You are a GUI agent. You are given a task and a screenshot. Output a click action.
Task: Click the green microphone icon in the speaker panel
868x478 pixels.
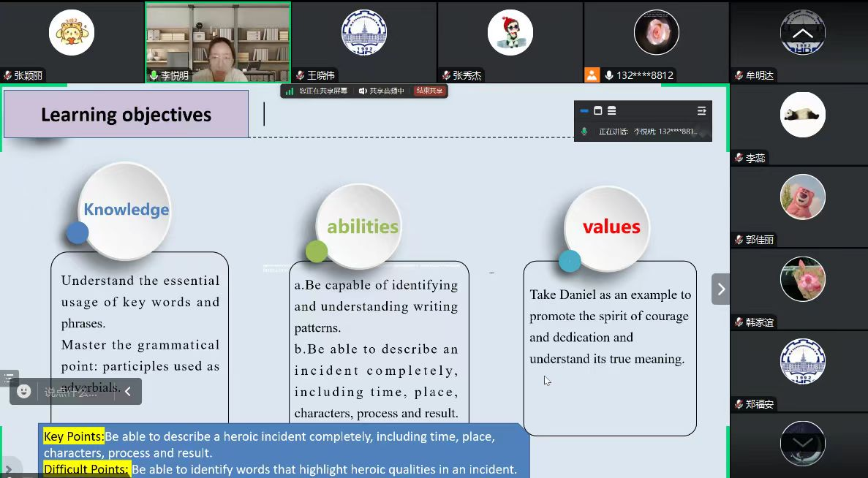[x=584, y=132]
